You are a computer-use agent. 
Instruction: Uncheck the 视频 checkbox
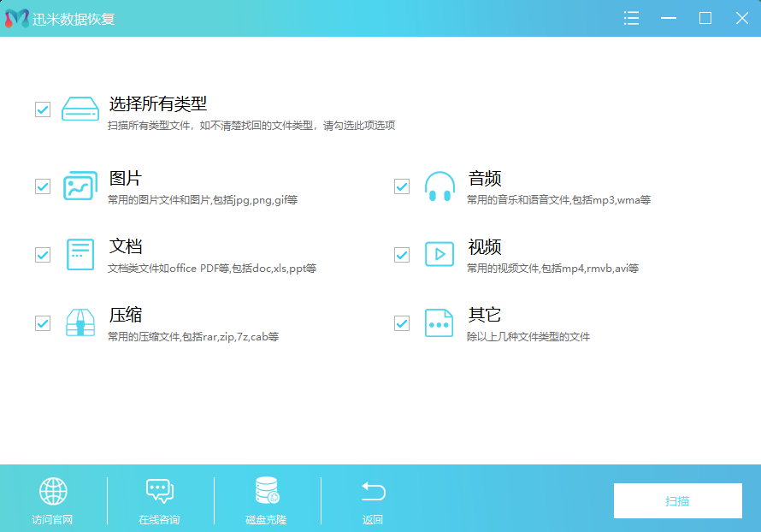pos(401,254)
